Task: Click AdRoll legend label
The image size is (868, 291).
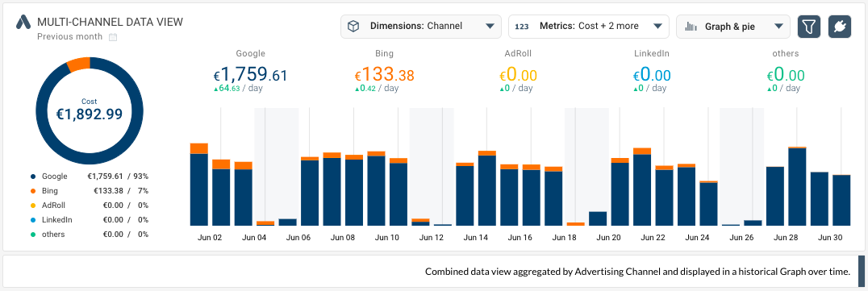Action: pyautogui.click(x=53, y=206)
